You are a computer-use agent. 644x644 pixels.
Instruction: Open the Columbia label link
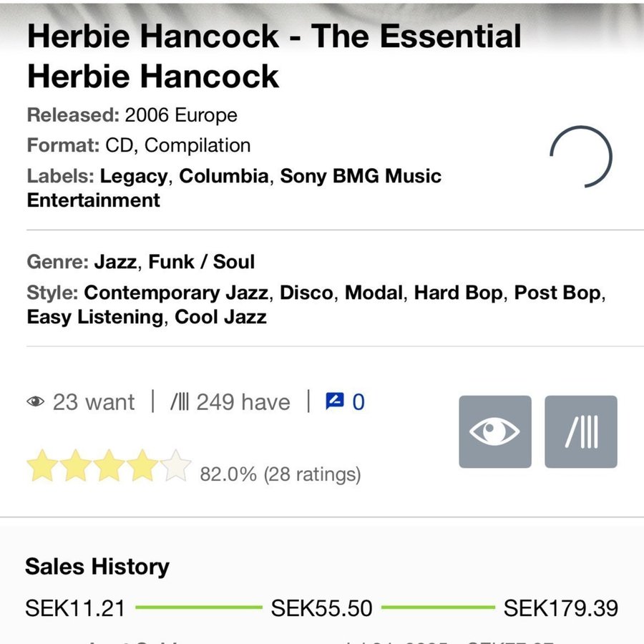[x=224, y=176]
